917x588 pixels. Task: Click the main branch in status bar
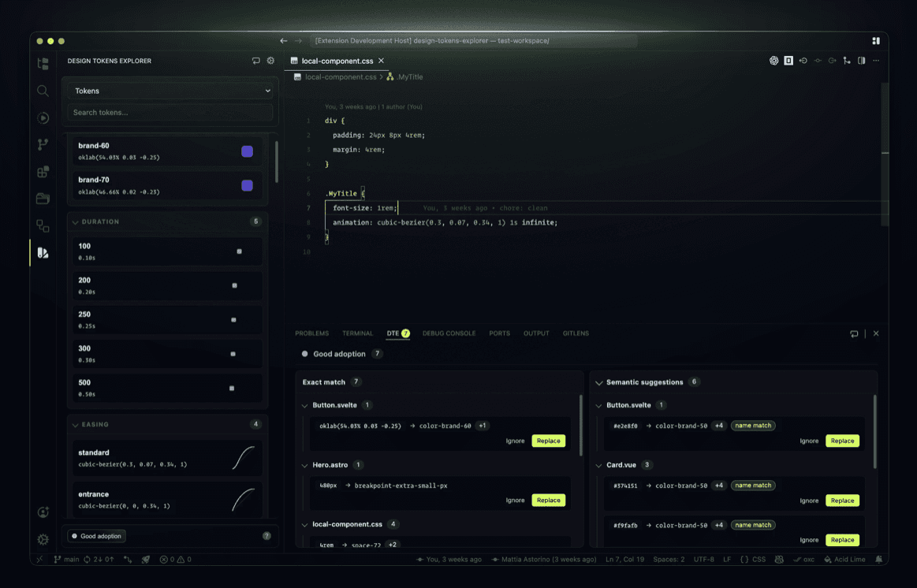[x=67, y=560]
